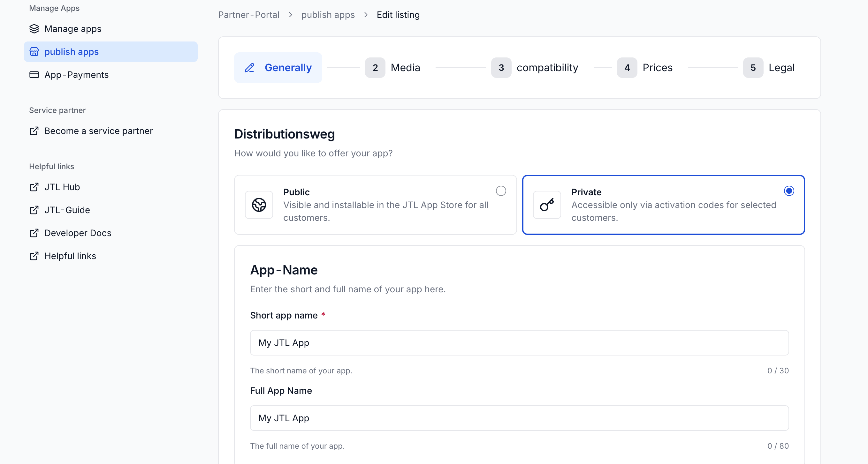The height and width of the screenshot is (464, 868).
Task: Click the 0 / 30 character counter
Action: 778,370
